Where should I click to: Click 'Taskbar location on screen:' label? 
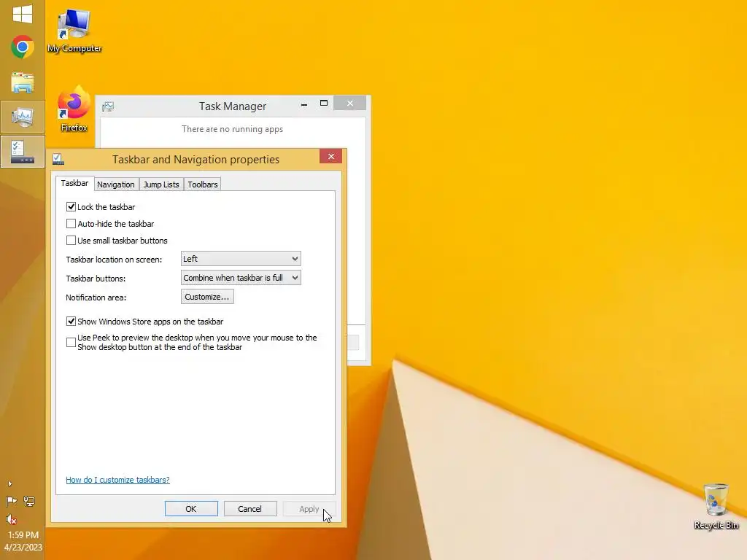pyautogui.click(x=114, y=260)
